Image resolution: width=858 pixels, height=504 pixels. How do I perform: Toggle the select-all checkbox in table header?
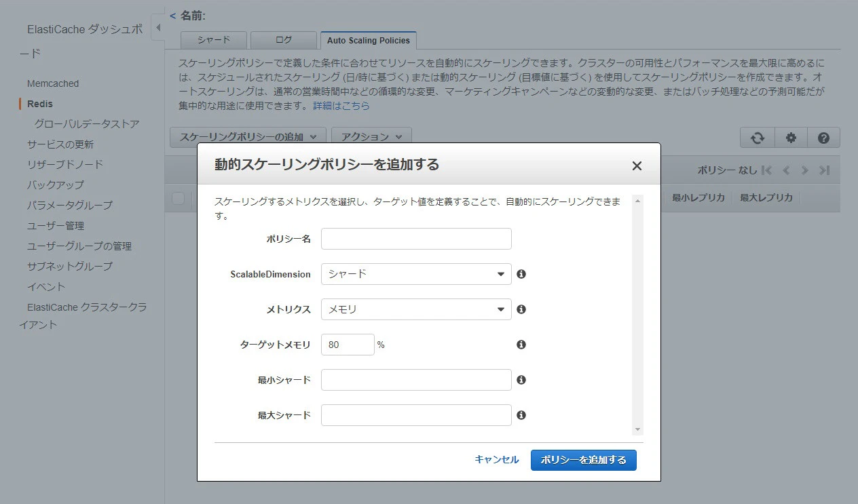[x=178, y=198]
